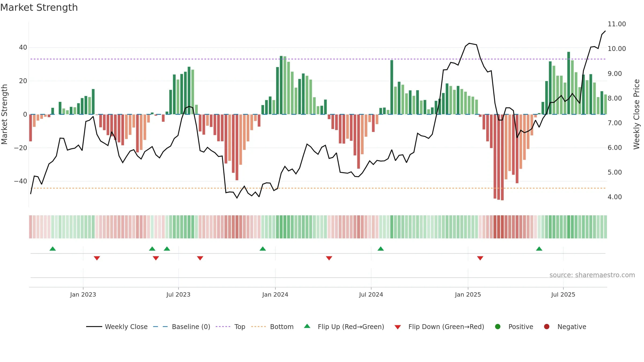The image size is (644, 362).
Task: Click the −20 tick on the left axis
Action: coord(21,148)
